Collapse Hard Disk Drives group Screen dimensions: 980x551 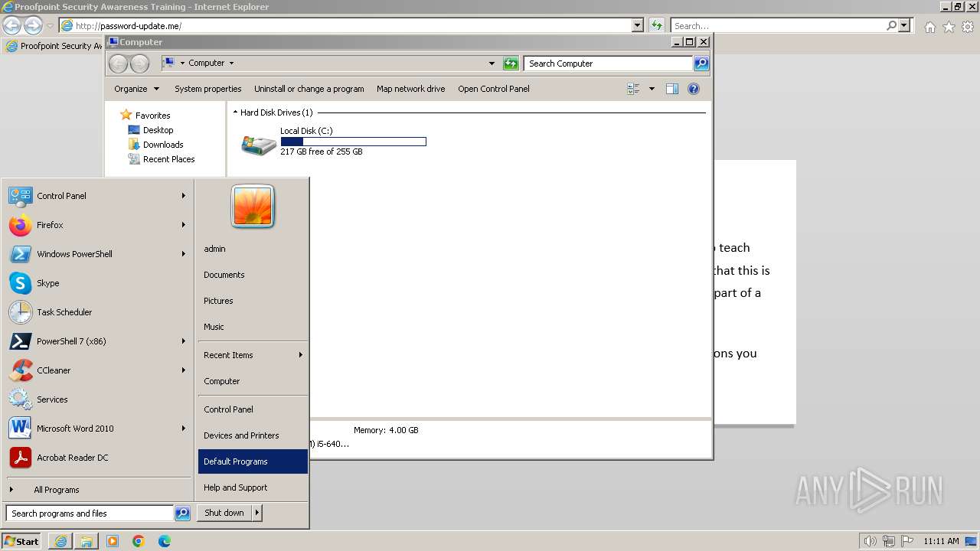point(235,112)
